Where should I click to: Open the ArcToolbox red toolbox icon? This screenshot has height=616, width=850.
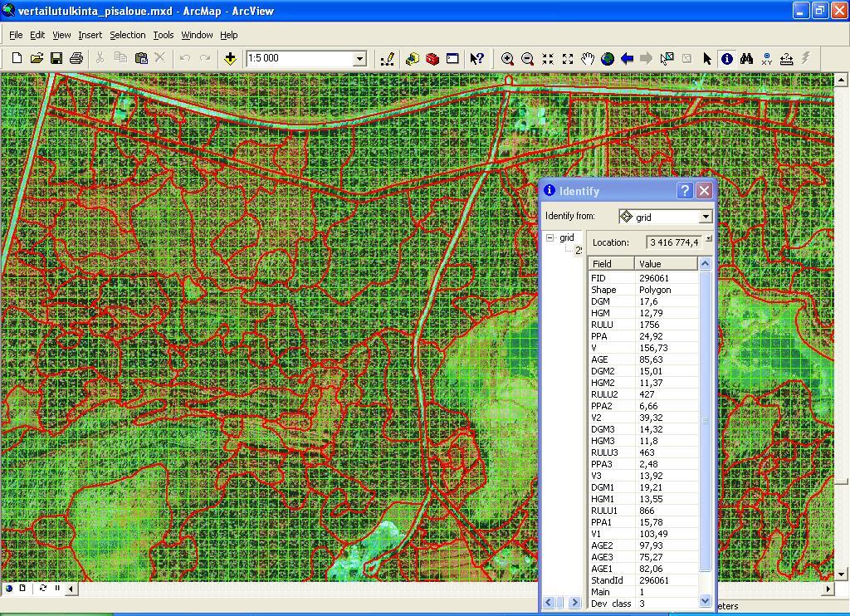tap(432, 59)
